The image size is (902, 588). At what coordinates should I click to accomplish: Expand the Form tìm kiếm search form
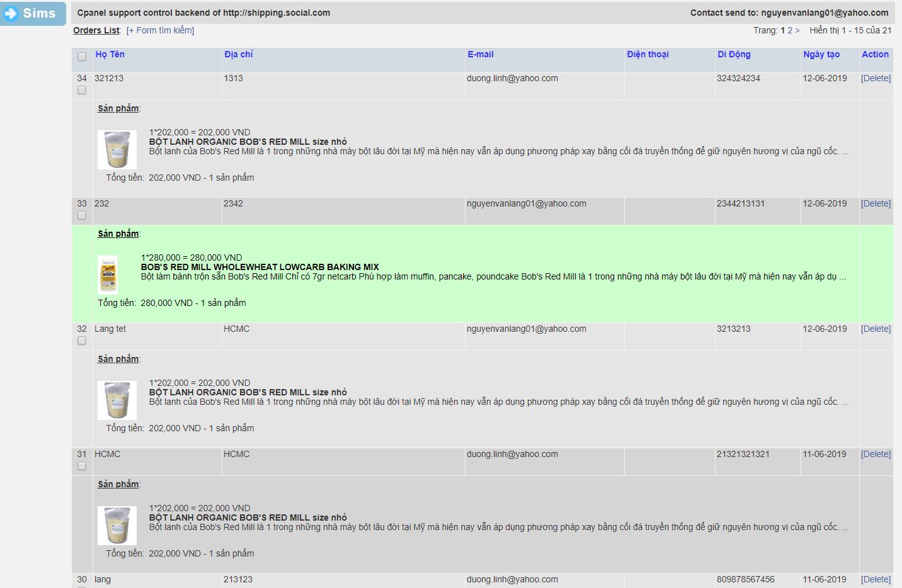tap(160, 30)
